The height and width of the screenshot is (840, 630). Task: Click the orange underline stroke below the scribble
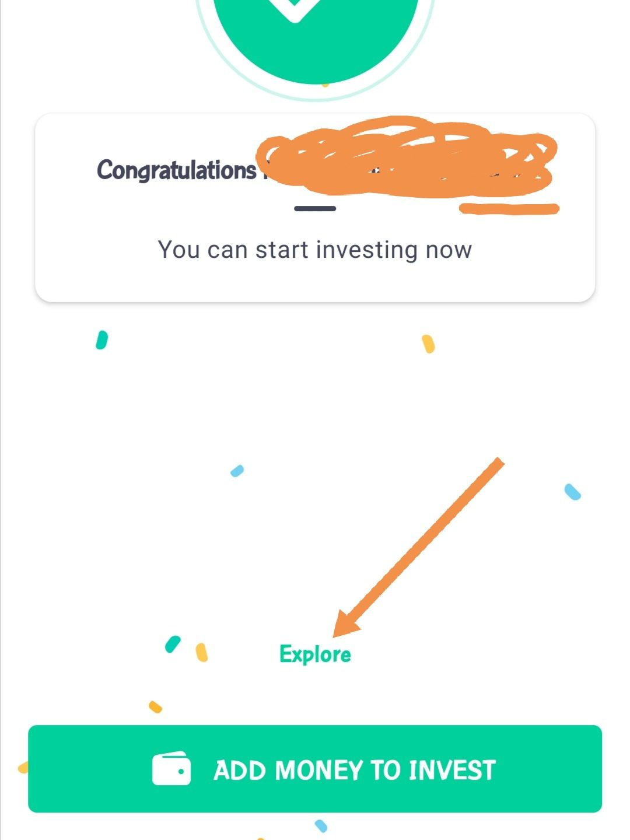coord(509,208)
